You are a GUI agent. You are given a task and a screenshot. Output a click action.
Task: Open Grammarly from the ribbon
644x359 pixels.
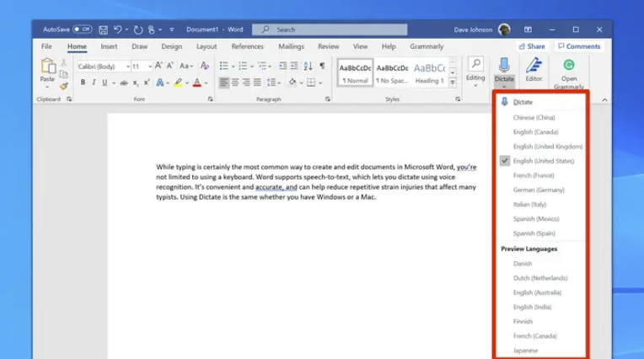[569, 74]
